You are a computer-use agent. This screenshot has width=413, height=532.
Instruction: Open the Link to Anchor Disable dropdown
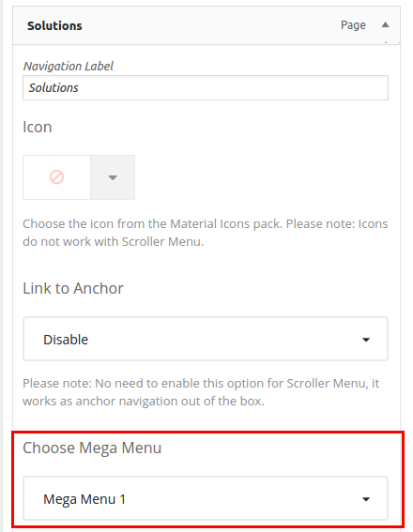(206, 339)
